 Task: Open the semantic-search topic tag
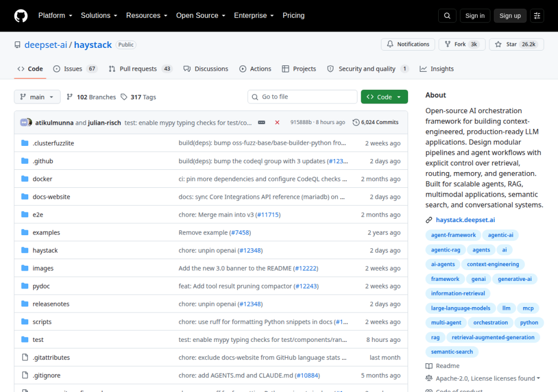452,352
